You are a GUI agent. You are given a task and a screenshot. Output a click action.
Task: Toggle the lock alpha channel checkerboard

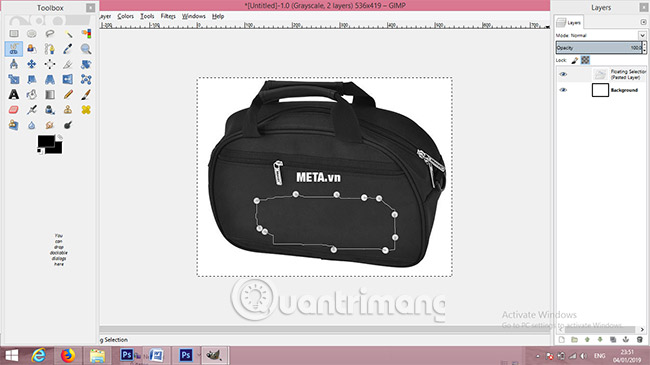(x=585, y=61)
